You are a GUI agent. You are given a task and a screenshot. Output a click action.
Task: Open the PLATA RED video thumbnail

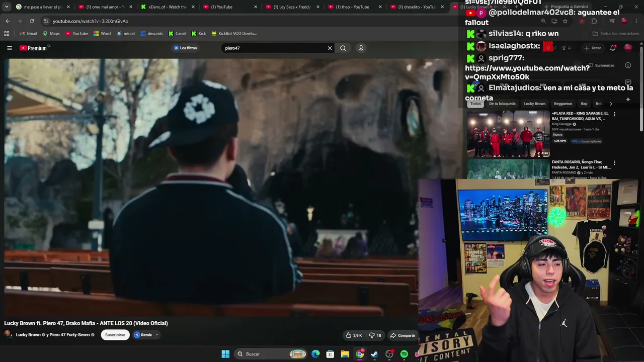pyautogui.click(x=508, y=134)
